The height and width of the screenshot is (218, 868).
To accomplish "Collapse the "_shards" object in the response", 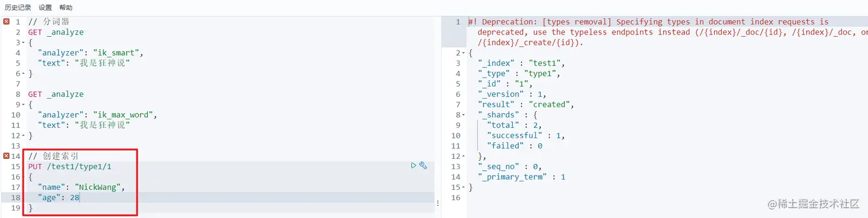I will pyautogui.click(x=463, y=115).
